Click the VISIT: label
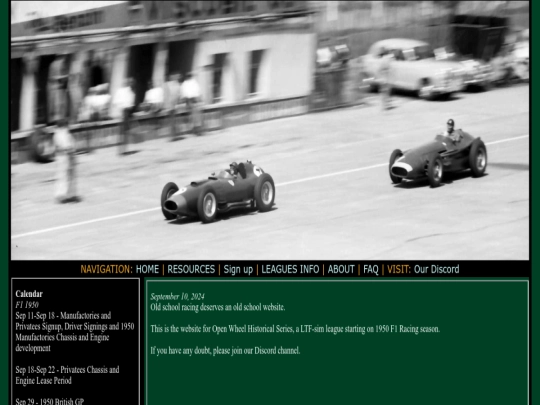Image resolution: width=540 pixels, height=405 pixels. 399,269
